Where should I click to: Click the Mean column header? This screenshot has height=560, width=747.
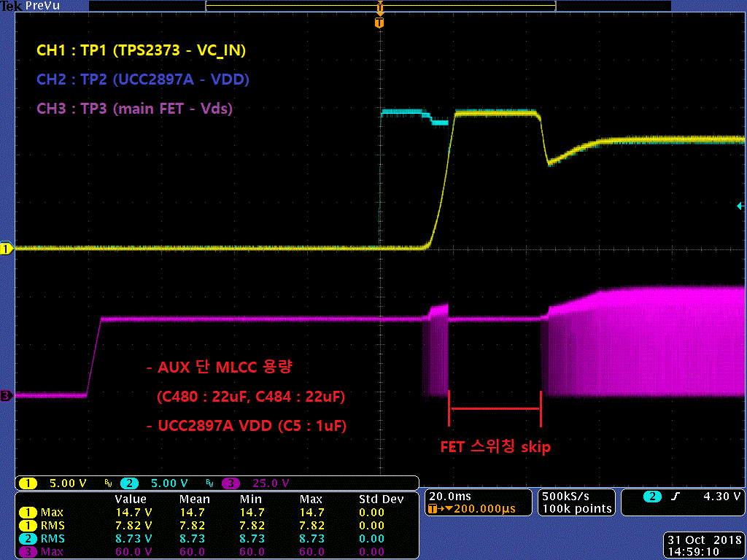(194, 499)
